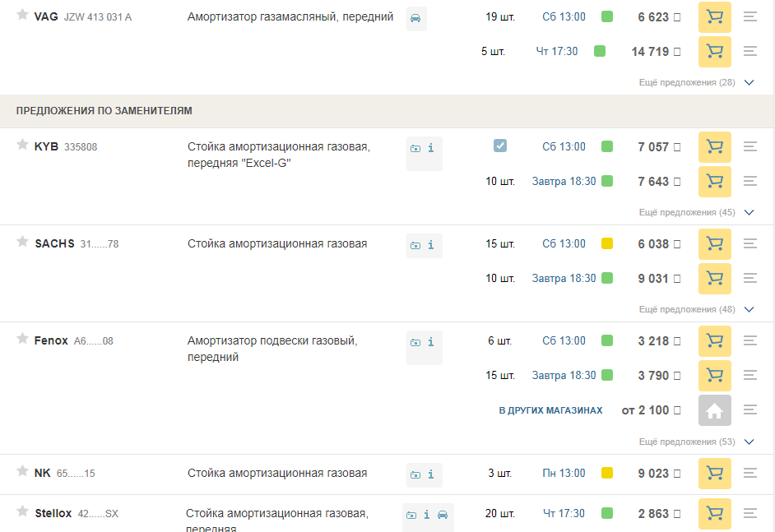775x532 pixels.
Task: Star the KYB 335808 part as favorite
Action: 22,146
